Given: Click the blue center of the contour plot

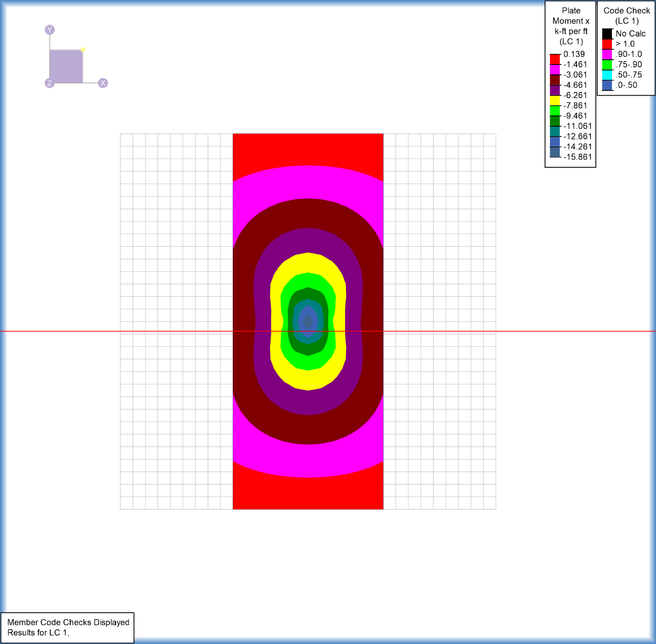Looking at the screenshot, I should click(308, 322).
